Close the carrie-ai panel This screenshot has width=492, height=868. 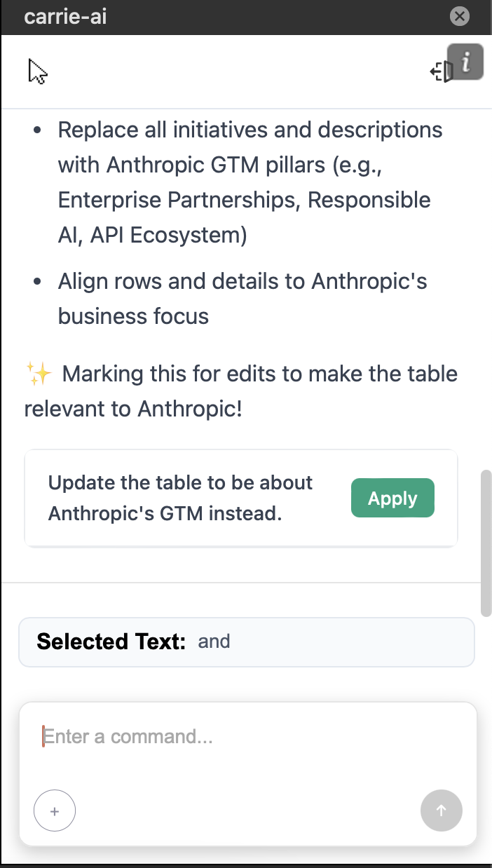pyautogui.click(x=459, y=15)
